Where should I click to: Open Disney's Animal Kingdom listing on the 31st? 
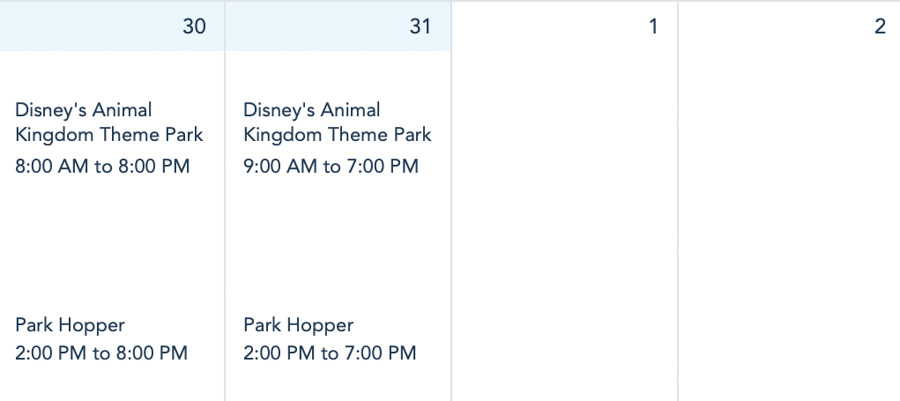(x=337, y=122)
